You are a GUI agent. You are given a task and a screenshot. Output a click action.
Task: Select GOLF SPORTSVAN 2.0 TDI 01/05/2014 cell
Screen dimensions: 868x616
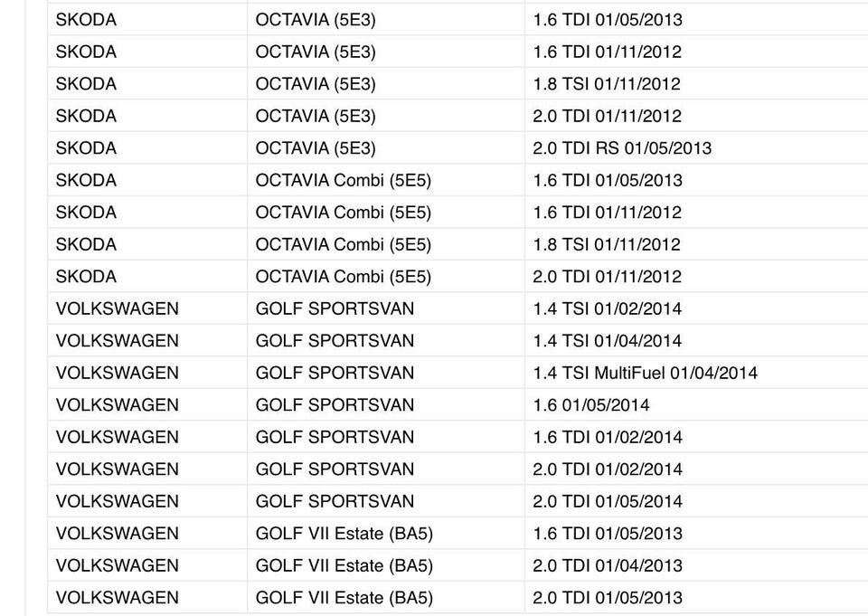point(696,501)
